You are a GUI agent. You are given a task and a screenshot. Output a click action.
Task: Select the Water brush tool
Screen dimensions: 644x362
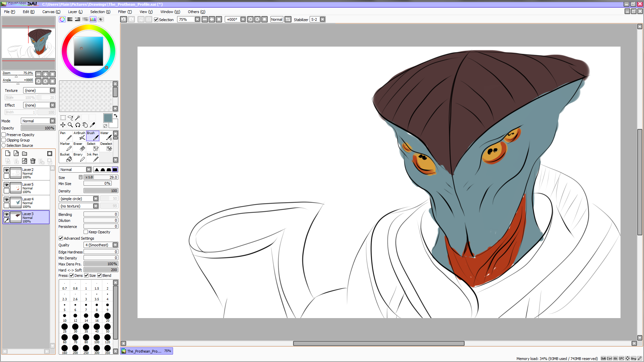[106, 136]
